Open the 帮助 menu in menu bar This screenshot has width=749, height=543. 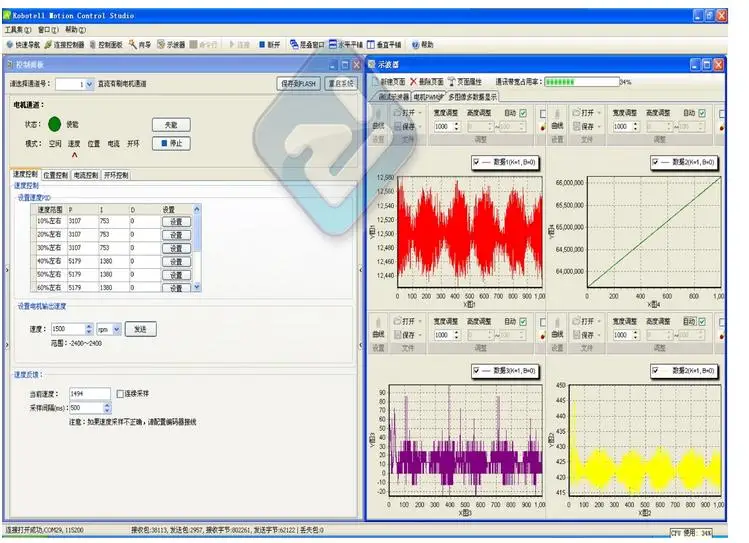75,30
